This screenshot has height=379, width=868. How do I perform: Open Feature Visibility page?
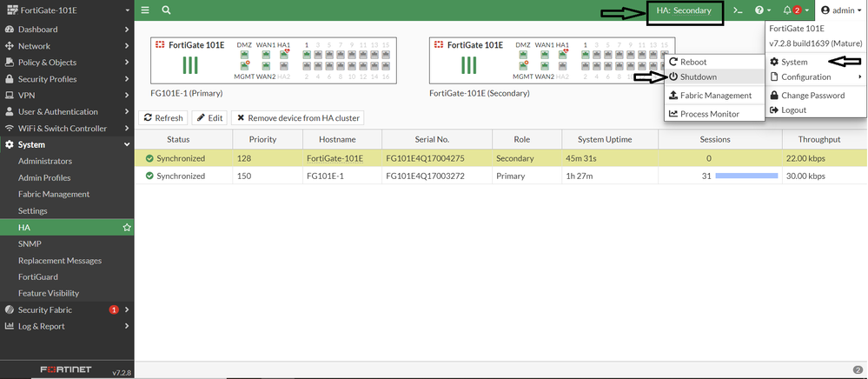[49, 293]
